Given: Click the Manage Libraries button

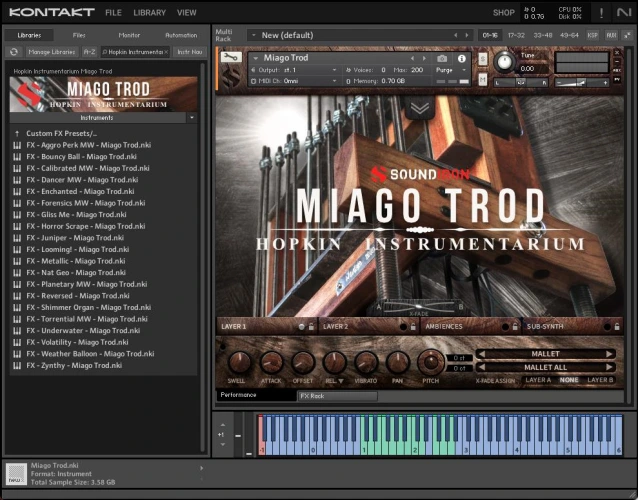Looking at the screenshot, I should point(52,50).
